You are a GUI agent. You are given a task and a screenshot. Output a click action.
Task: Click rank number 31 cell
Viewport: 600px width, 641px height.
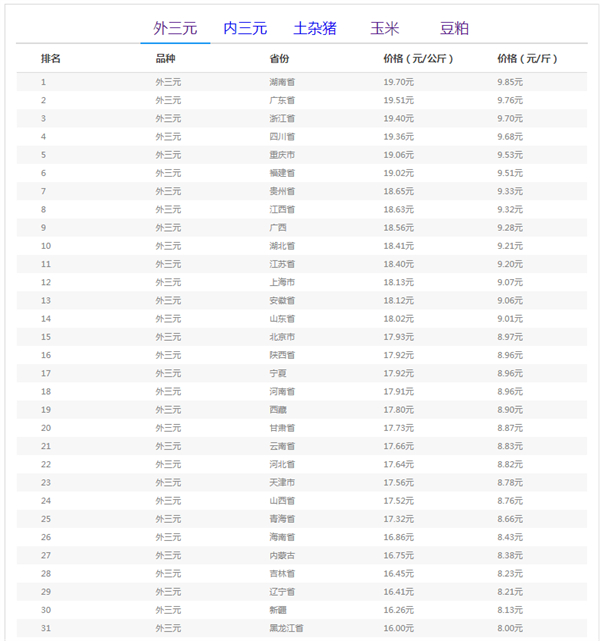tap(46, 628)
